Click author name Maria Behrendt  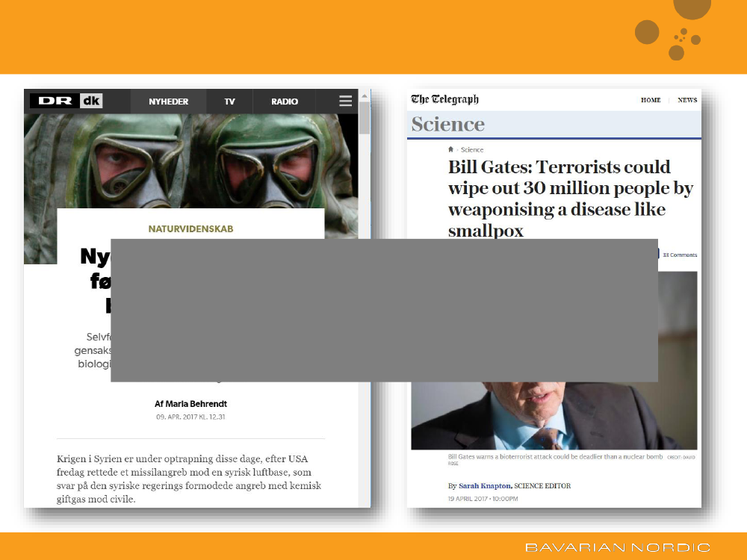(190, 404)
